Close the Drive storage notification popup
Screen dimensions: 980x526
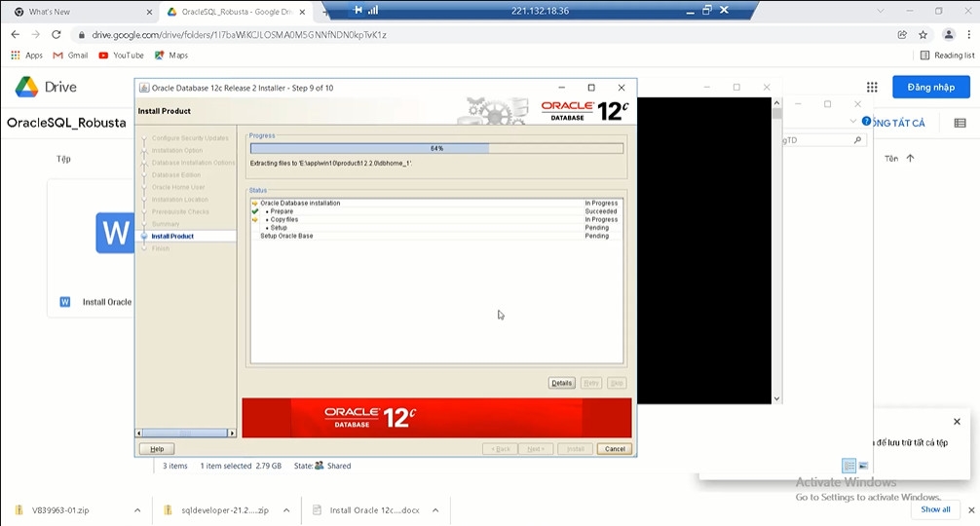pos(957,422)
